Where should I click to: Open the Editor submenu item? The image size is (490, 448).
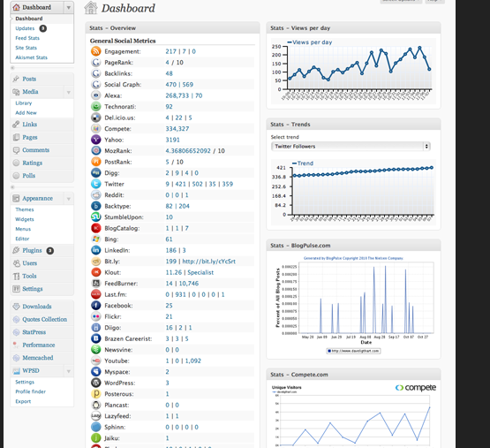point(22,239)
